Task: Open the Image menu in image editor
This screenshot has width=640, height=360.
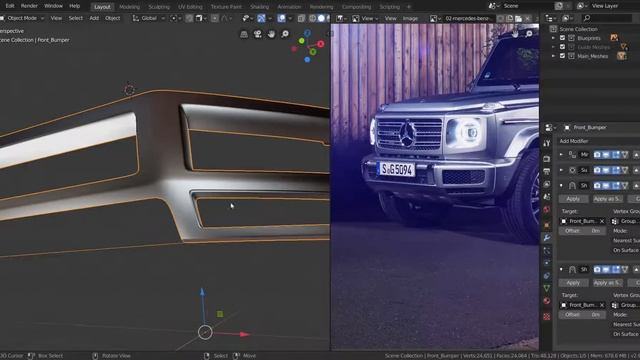Action: (x=410, y=18)
